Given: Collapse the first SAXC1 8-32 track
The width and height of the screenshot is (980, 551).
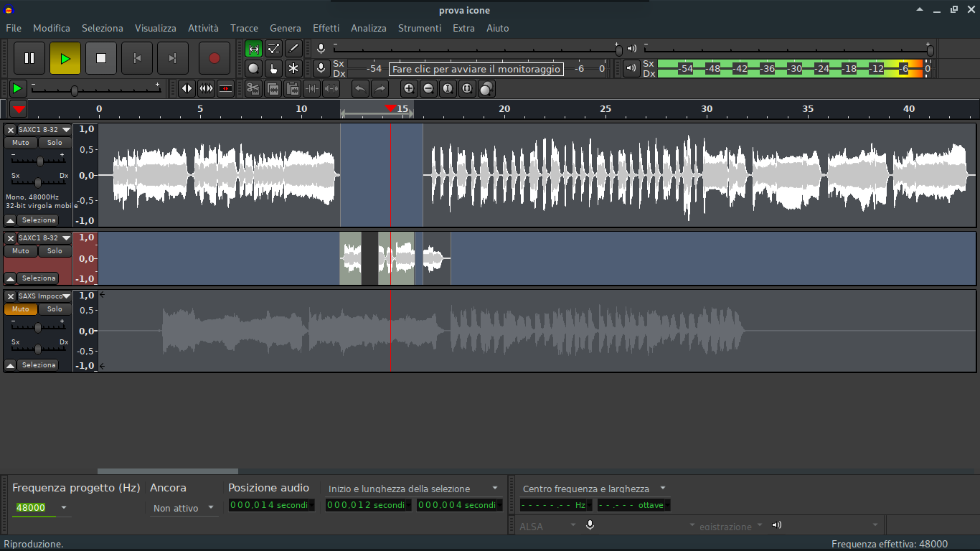Looking at the screenshot, I should (x=10, y=220).
